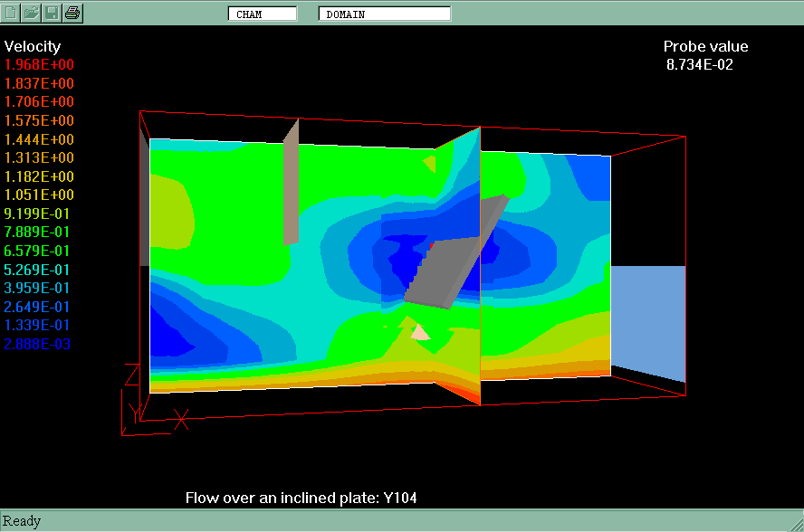The height and width of the screenshot is (532, 804).
Task: Click the light blue outlet patch
Action: coord(647,321)
